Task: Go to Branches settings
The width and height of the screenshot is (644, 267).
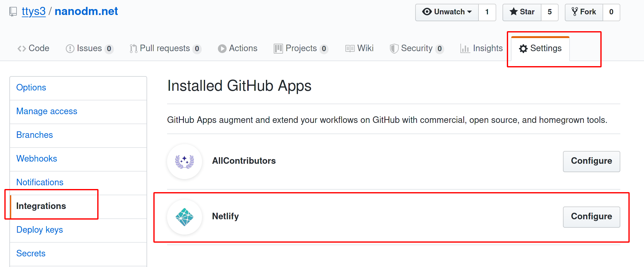Action: (78, 136)
